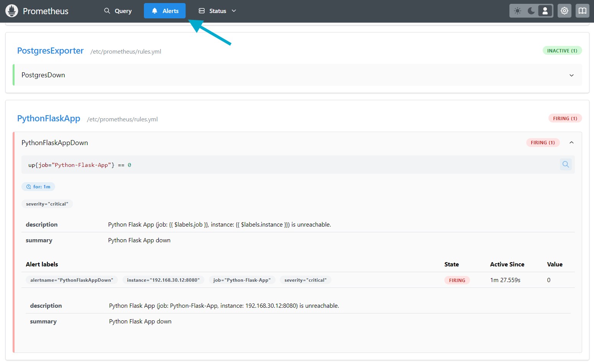Click the alertname="PythonFlaskAppDown" label pill
The height and width of the screenshot is (364, 594).
pos(72,280)
